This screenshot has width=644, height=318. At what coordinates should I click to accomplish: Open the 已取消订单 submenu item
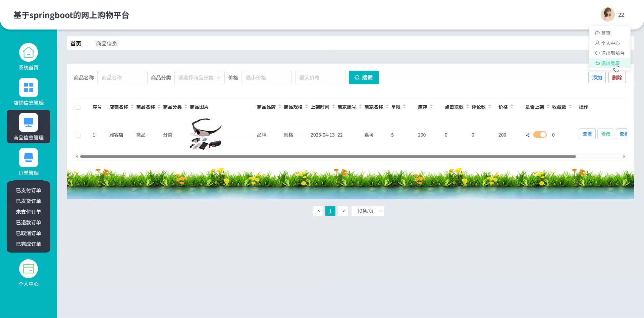coord(29,233)
